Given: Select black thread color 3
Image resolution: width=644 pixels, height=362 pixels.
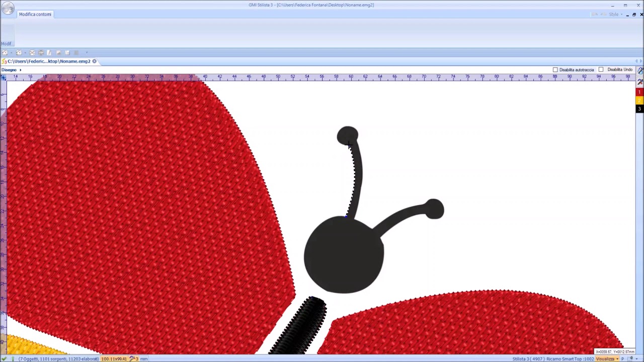Looking at the screenshot, I should tap(639, 109).
